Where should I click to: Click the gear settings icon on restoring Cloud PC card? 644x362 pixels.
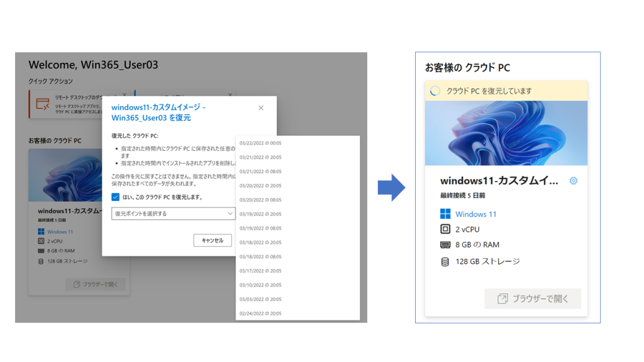coord(574,180)
